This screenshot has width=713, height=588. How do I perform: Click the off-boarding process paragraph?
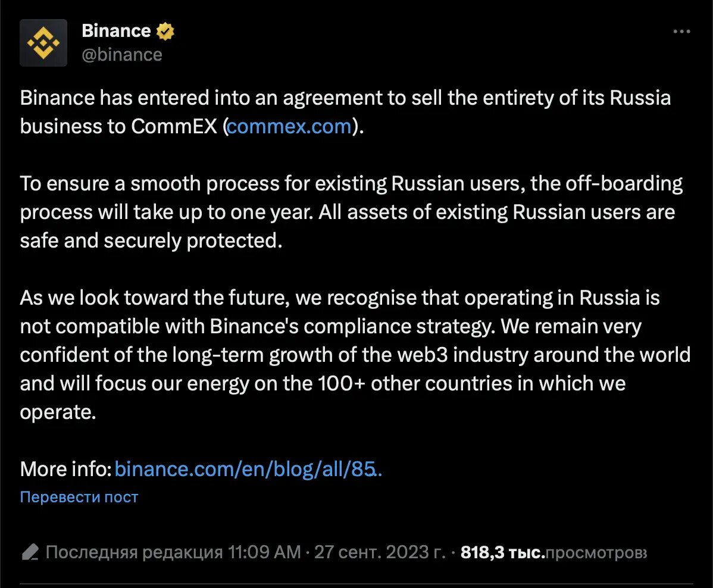click(x=351, y=212)
